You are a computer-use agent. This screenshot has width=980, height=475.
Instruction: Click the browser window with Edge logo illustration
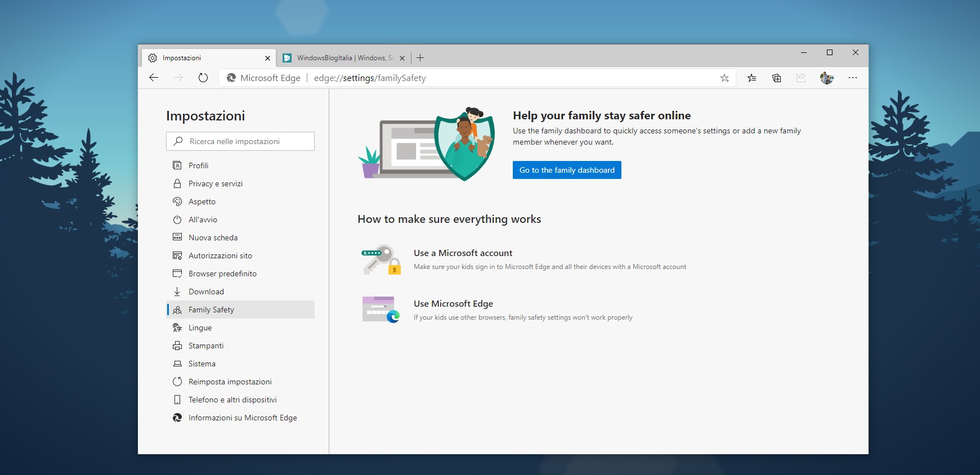pos(381,310)
